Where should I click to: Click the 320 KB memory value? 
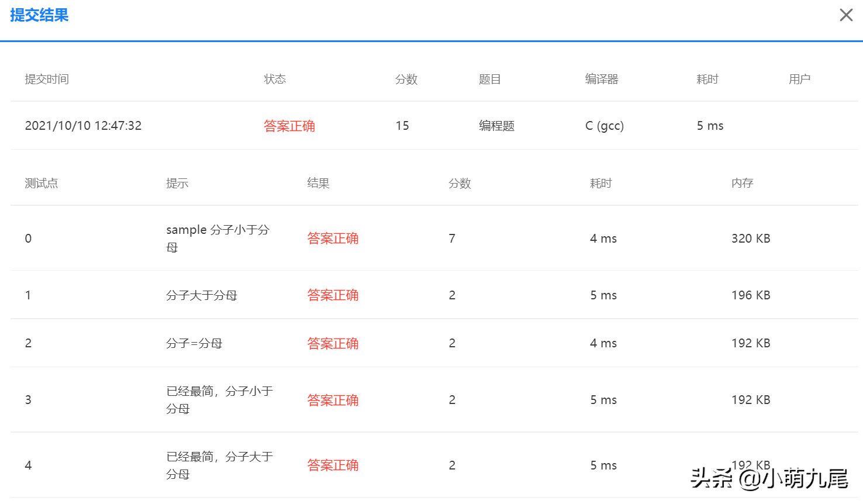click(x=751, y=238)
